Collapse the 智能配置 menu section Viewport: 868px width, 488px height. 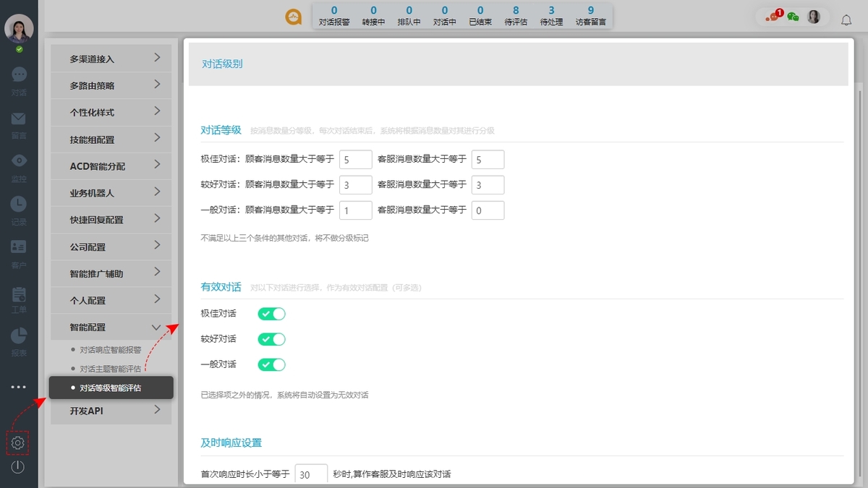click(x=110, y=327)
